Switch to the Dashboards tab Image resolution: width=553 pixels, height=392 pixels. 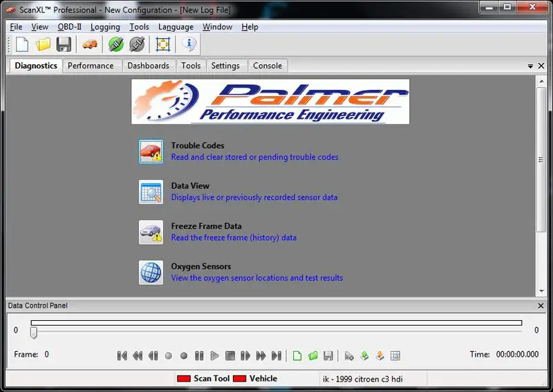point(148,66)
